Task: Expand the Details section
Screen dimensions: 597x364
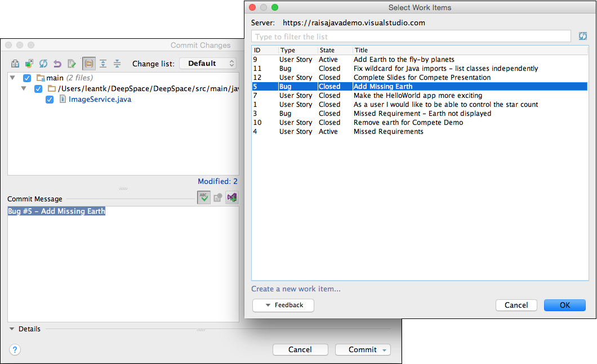Action: (x=12, y=329)
